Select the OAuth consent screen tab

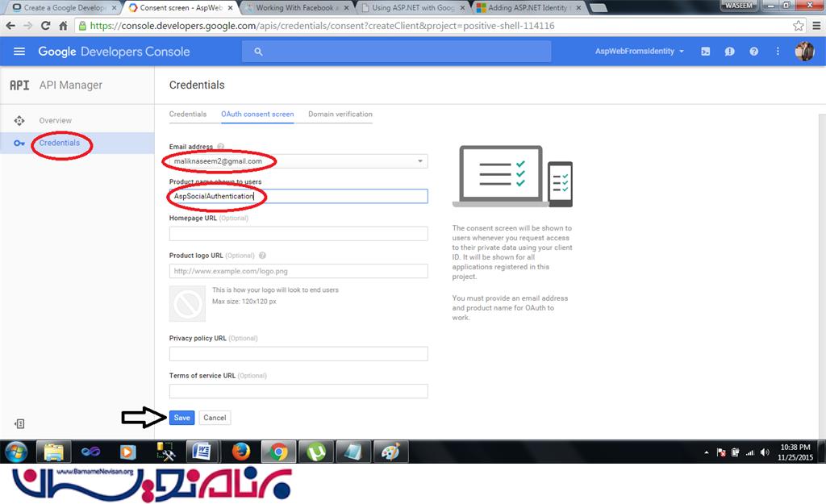tap(257, 115)
